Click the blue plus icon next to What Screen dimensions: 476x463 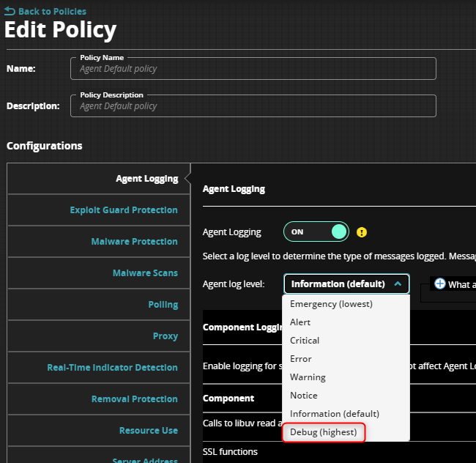439,284
